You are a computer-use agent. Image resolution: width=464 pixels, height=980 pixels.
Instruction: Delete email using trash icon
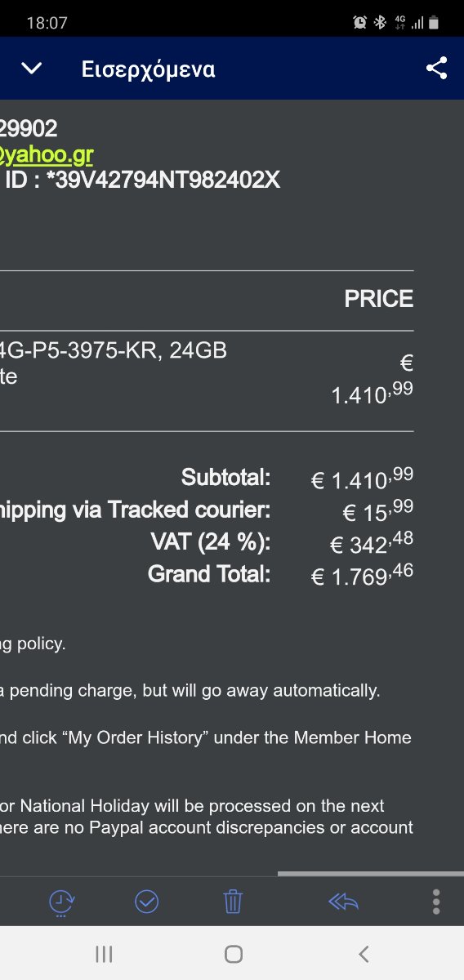tap(233, 902)
